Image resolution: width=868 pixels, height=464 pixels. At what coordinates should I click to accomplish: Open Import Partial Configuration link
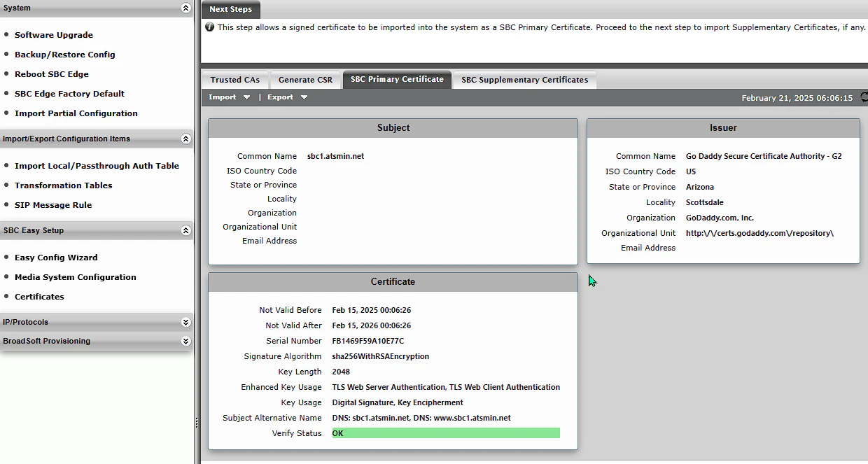point(76,113)
